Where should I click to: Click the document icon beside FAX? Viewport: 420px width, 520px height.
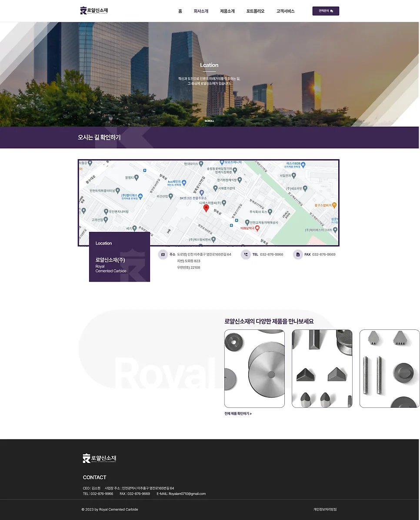[x=298, y=255]
